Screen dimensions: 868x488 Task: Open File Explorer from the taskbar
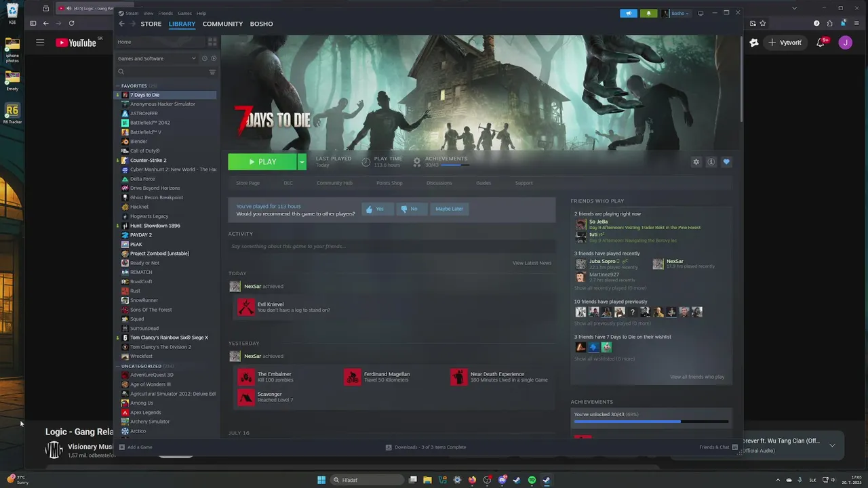(427, 480)
